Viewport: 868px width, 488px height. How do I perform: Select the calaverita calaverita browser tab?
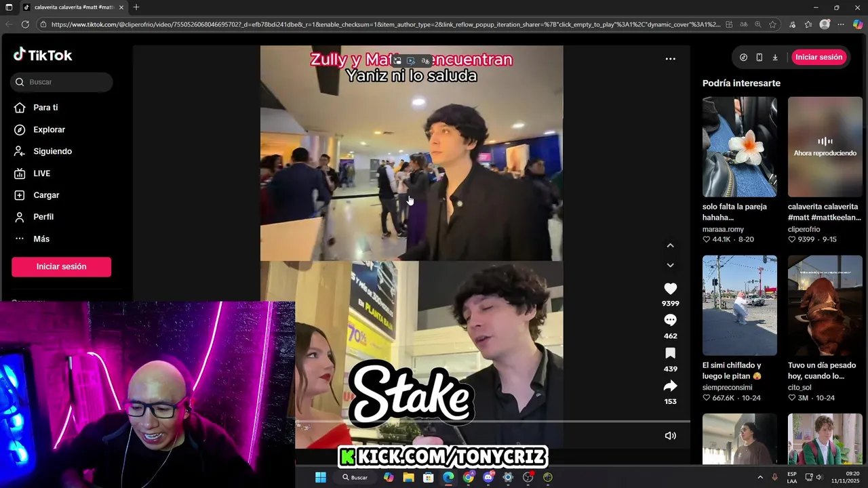pyautogui.click(x=75, y=7)
